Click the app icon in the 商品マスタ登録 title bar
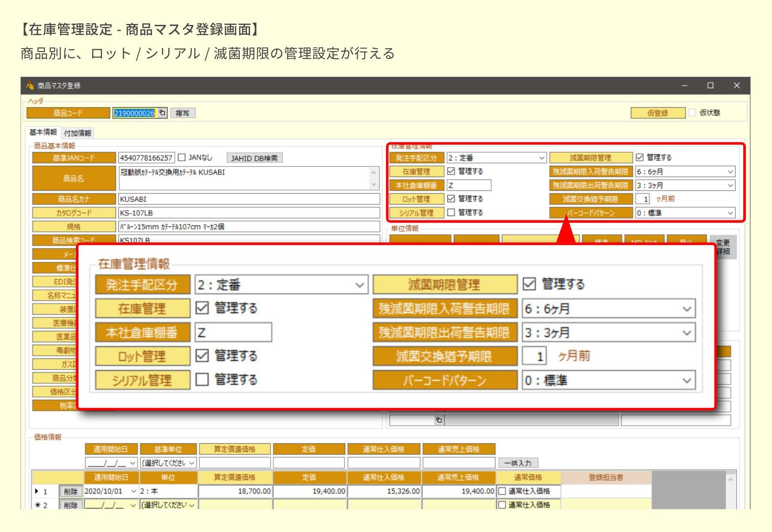The width and height of the screenshot is (772, 532). 30,86
